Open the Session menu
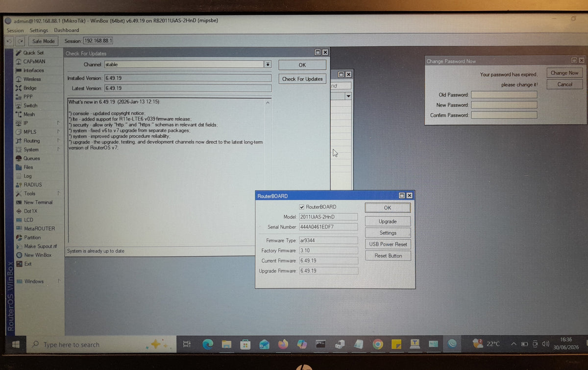Screen dimensions: 588x370 (15, 30)
